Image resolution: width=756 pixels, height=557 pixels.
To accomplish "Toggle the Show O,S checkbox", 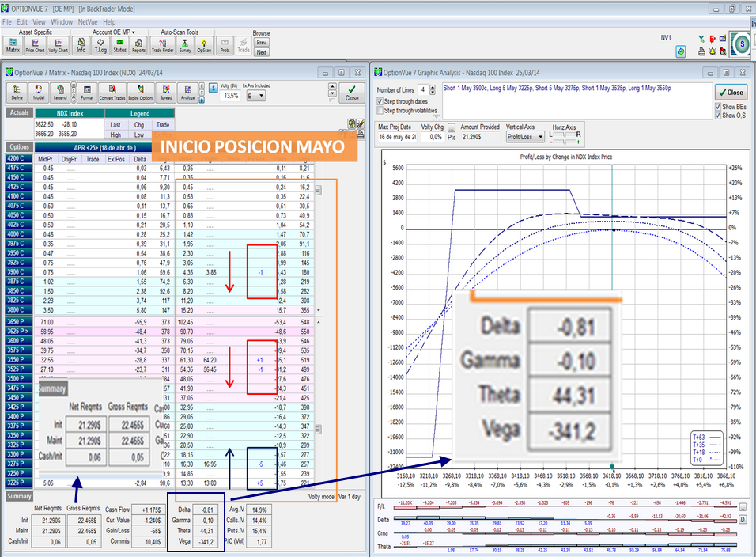I will click(718, 116).
